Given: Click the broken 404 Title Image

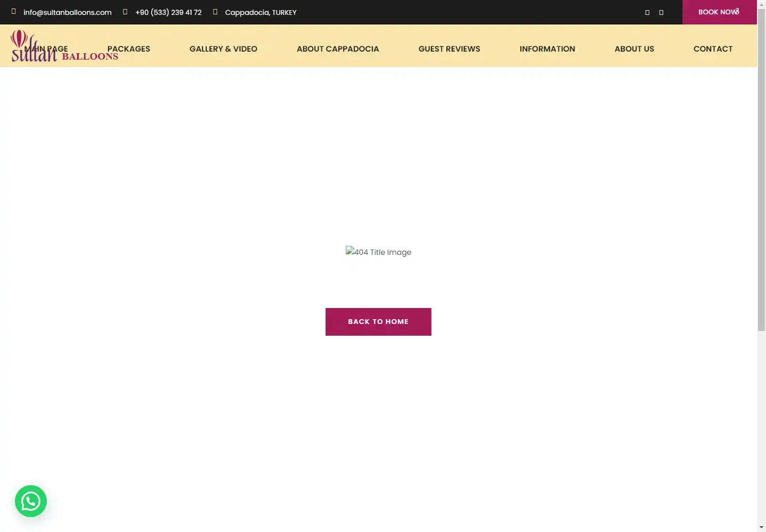Looking at the screenshot, I should tap(378, 252).
